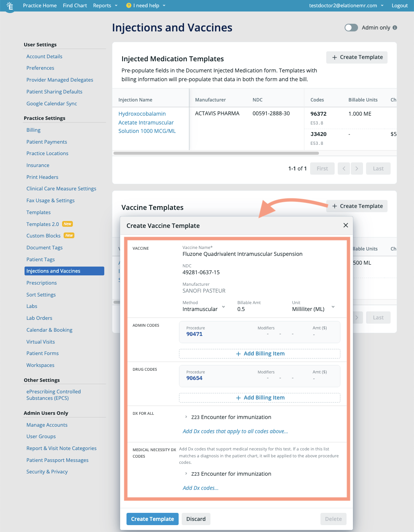Click the Injection Name column header

pyautogui.click(x=135, y=100)
